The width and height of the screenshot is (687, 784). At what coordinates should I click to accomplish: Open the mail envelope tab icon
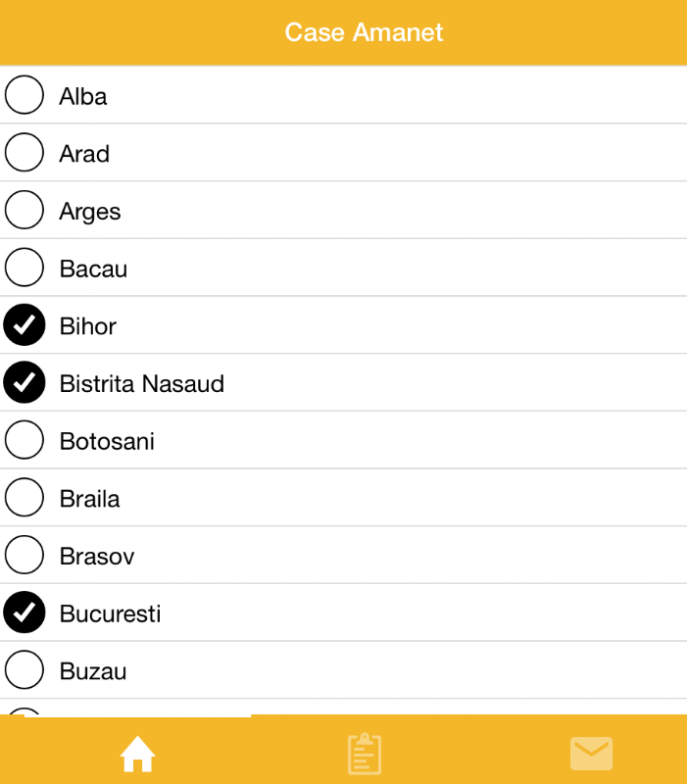[x=591, y=754]
